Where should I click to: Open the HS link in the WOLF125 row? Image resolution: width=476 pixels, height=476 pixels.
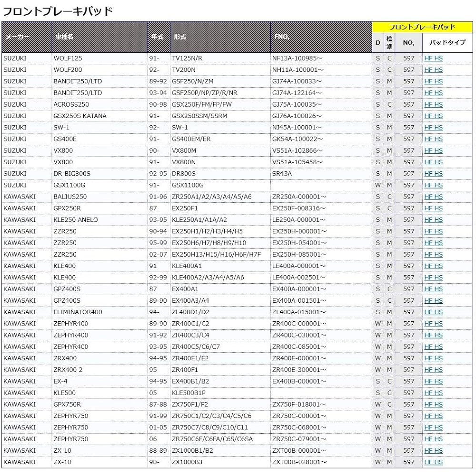[x=438, y=58]
